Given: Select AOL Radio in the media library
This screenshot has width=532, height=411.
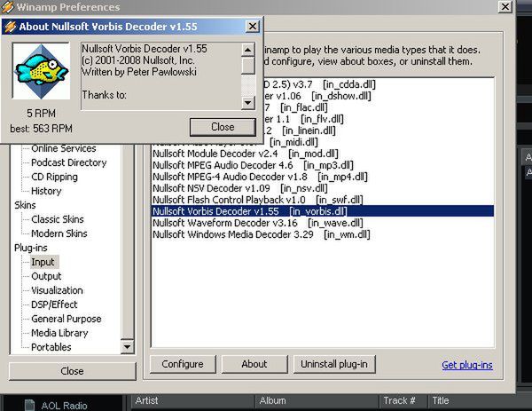Looking at the screenshot, I should click(64, 406).
